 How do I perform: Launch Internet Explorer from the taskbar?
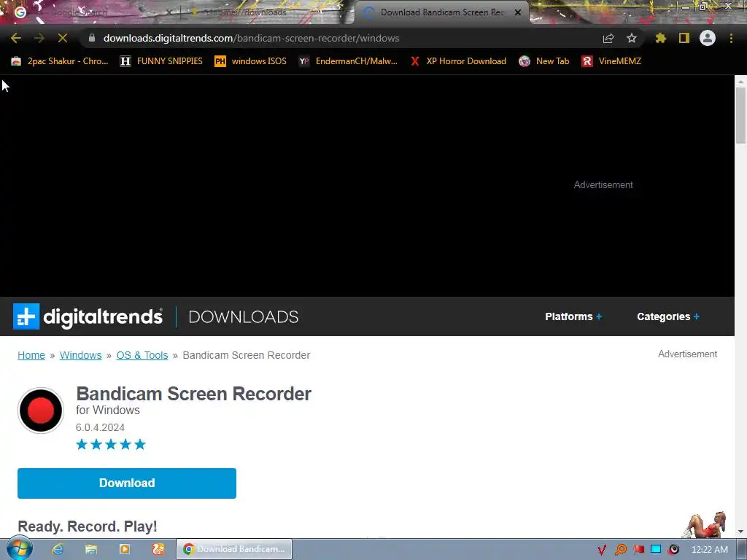(x=58, y=550)
